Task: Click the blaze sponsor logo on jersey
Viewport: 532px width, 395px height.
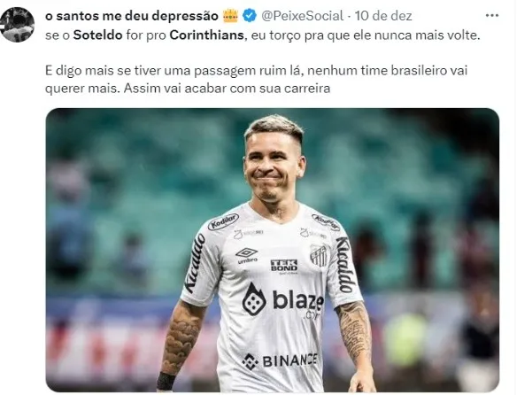Action: tap(282, 300)
